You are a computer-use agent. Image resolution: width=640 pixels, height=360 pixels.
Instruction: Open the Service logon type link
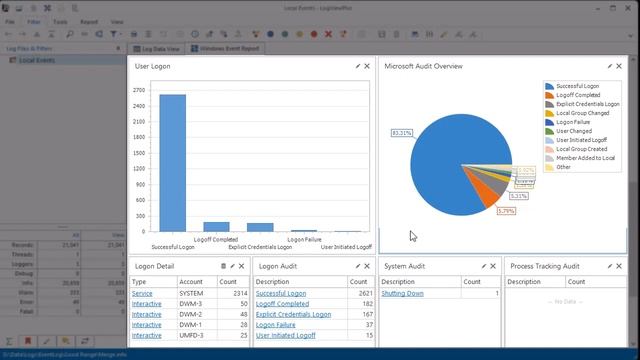click(x=142, y=293)
